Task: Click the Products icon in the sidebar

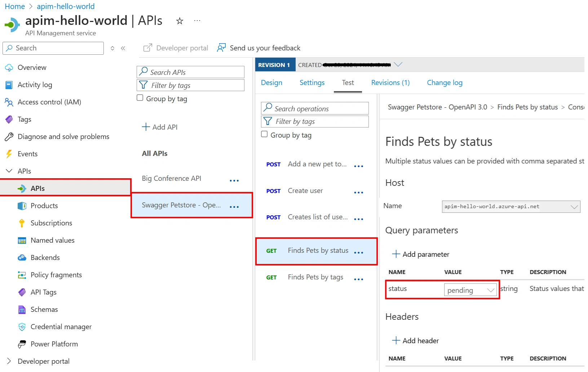Action: [x=22, y=206]
